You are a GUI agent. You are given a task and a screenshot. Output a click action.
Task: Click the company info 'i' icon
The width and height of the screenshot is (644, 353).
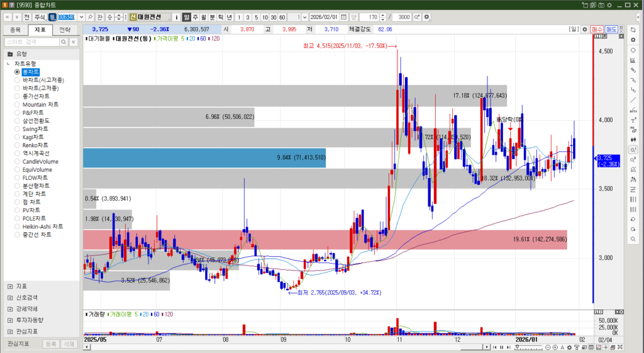point(177,16)
